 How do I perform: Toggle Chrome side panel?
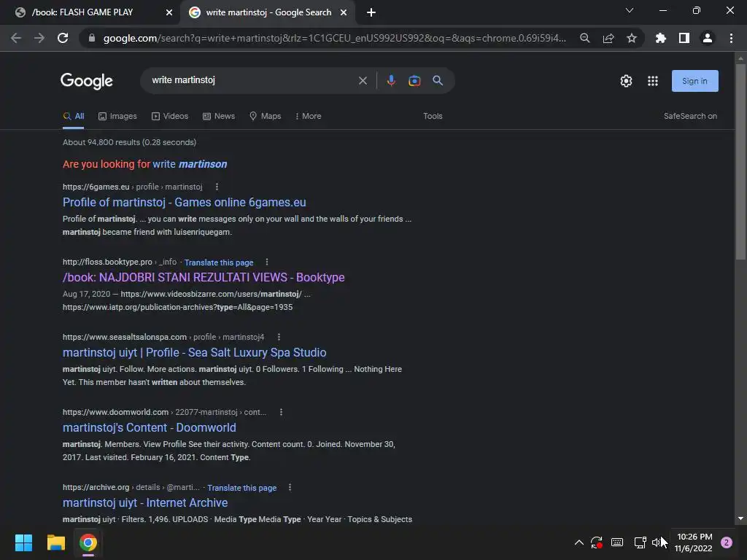point(684,38)
